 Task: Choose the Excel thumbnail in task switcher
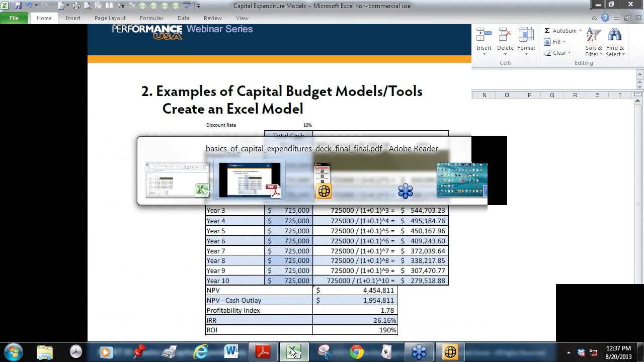(177, 180)
